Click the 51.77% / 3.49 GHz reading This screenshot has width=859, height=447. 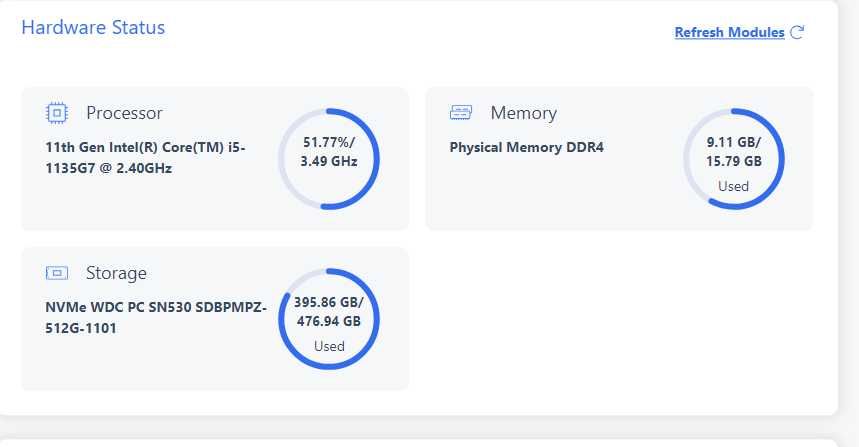(329, 151)
